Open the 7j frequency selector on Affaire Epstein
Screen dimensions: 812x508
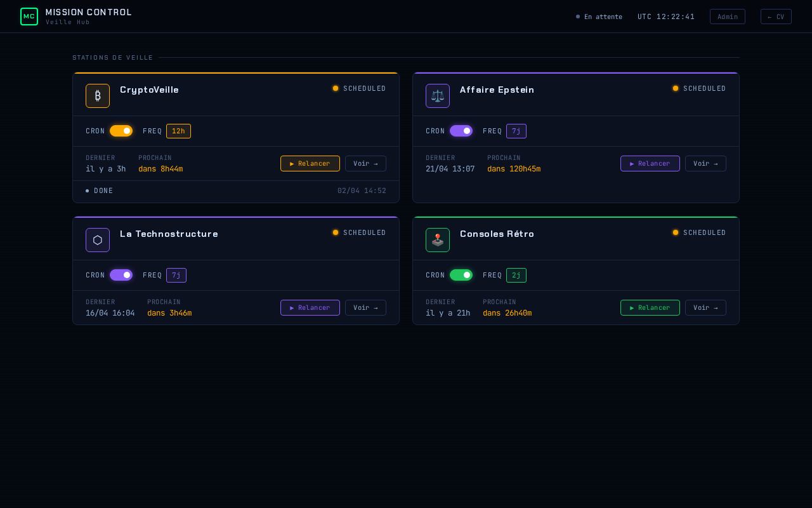(x=516, y=131)
